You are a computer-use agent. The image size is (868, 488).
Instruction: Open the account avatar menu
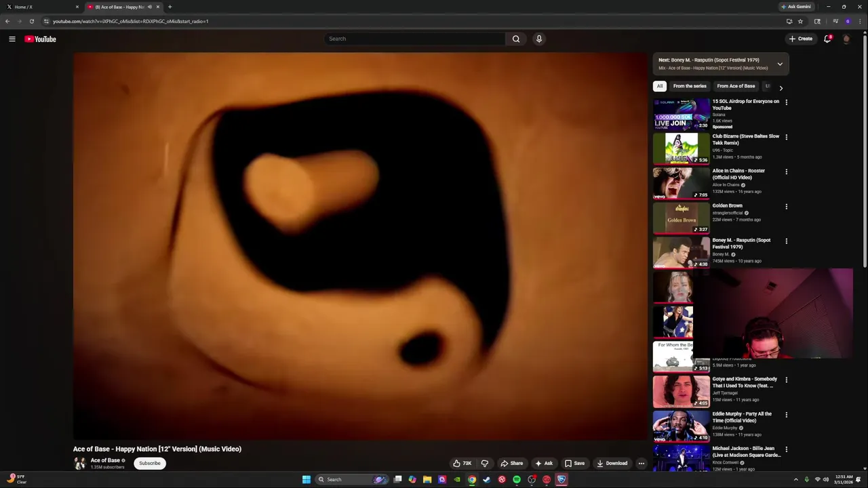pyautogui.click(x=846, y=39)
